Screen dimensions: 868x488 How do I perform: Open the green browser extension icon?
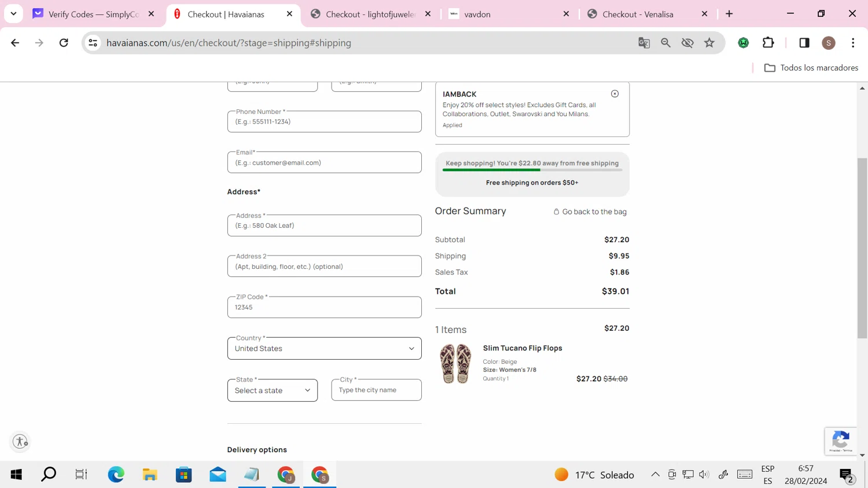click(x=744, y=43)
